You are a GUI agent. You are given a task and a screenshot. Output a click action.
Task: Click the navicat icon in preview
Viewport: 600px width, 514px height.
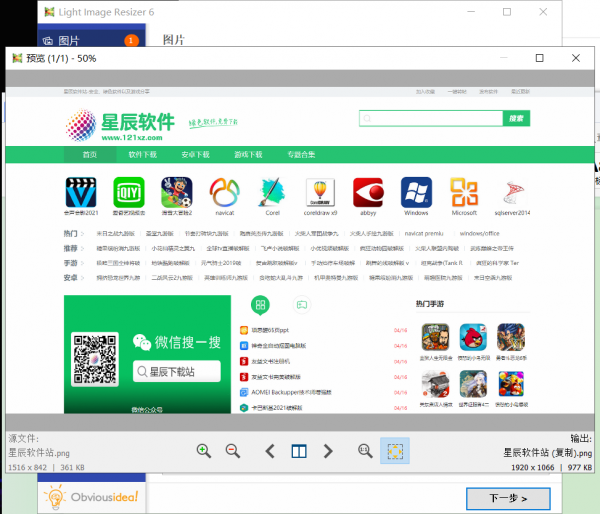pyautogui.click(x=225, y=192)
